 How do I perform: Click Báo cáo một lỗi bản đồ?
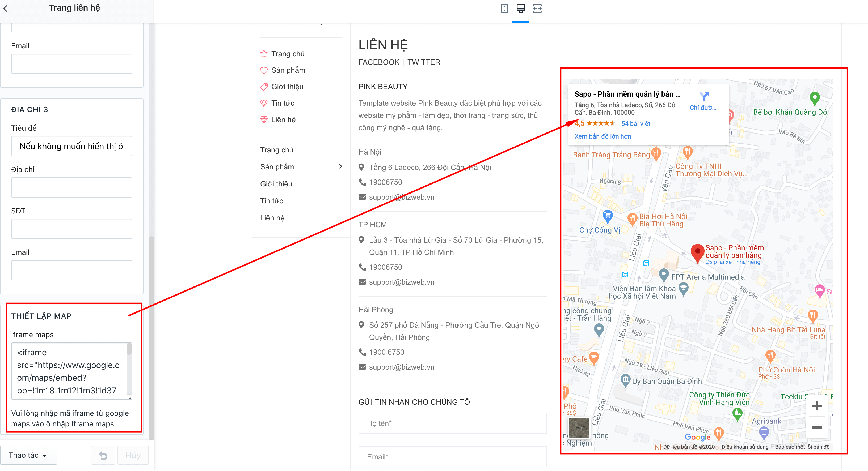pyautogui.click(x=802, y=447)
